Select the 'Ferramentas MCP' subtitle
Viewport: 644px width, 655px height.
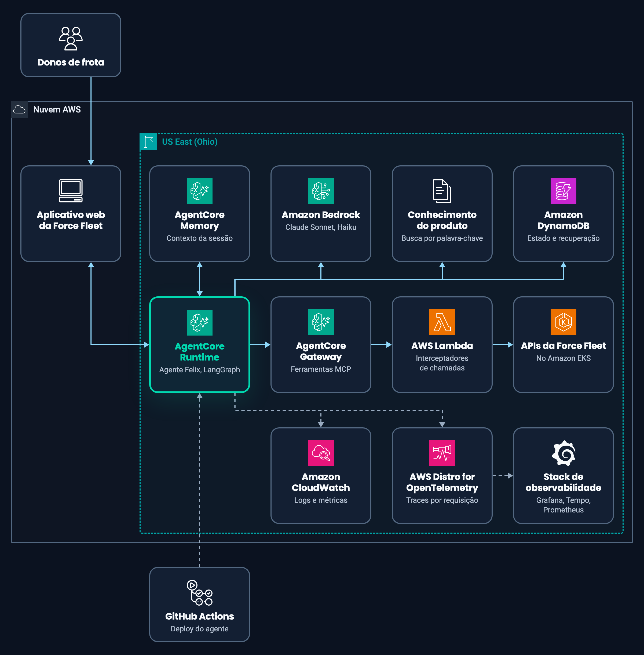[x=321, y=369]
